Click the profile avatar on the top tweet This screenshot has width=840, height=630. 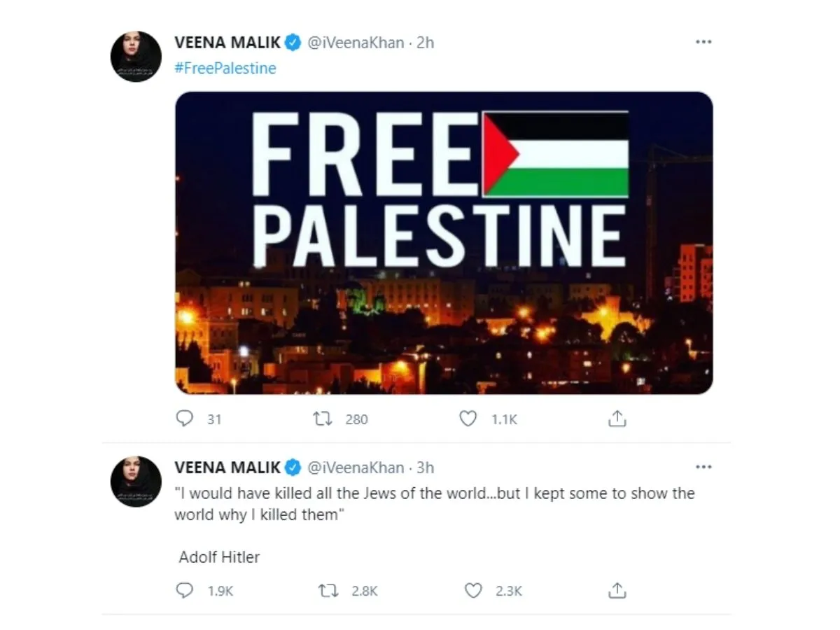point(136,57)
